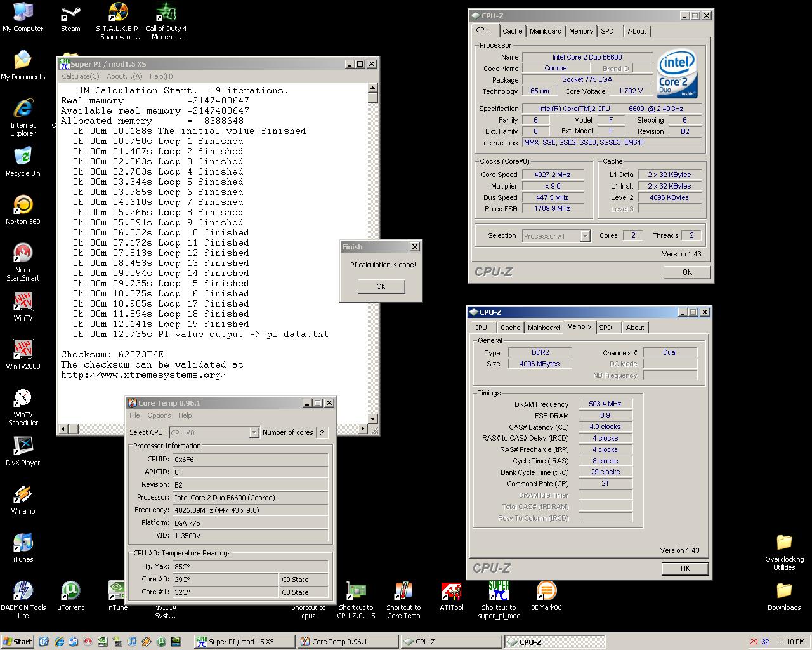Switch to SPD tab in top CPU-Z window
Screen dimensions: 812x650
(608, 31)
